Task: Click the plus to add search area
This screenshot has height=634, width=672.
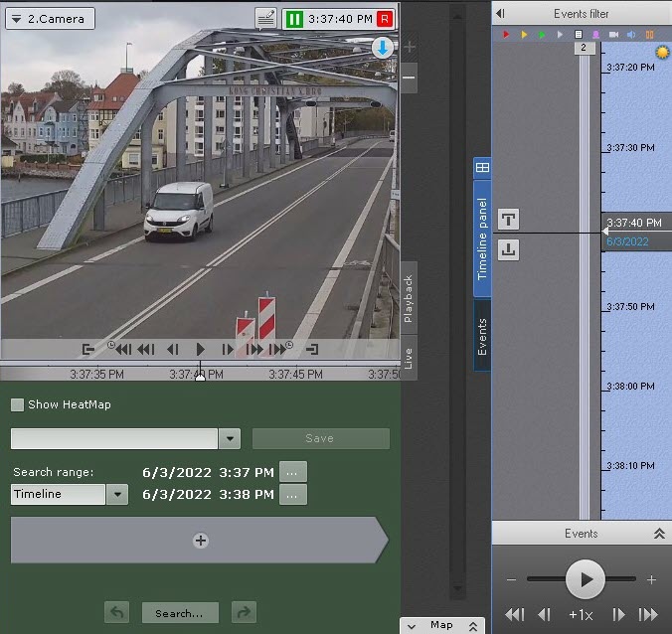Action: tap(200, 541)
